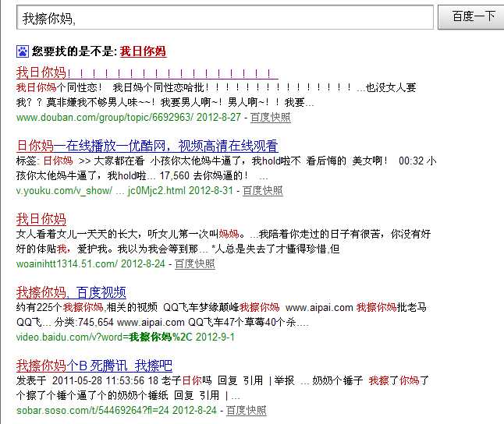
Task: Open the 百度视频 result title
Action: (x=71, y=292)
